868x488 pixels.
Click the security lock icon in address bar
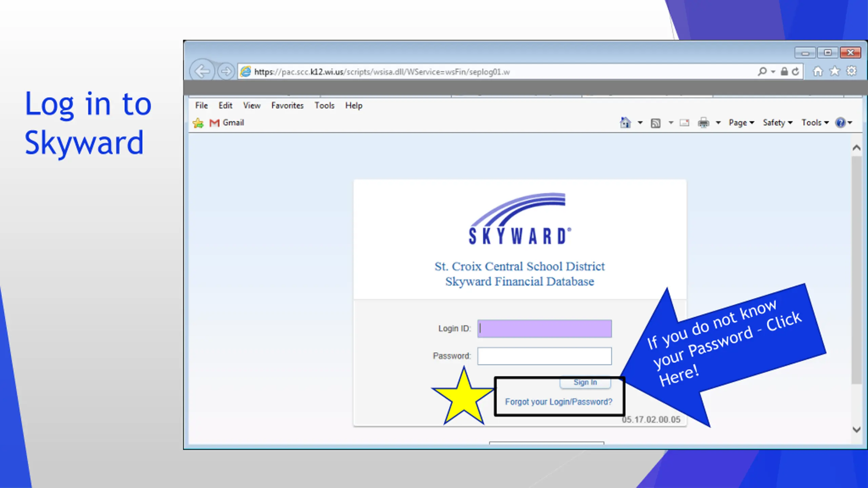(x=784, y=72)
